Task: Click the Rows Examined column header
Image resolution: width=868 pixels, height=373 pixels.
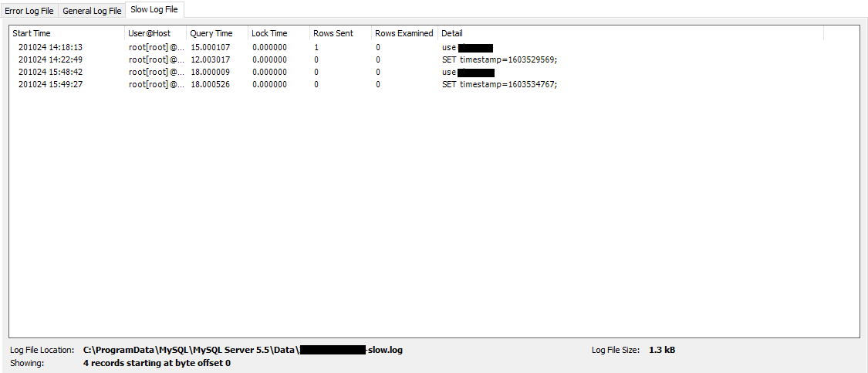Action: pos(404,33)
